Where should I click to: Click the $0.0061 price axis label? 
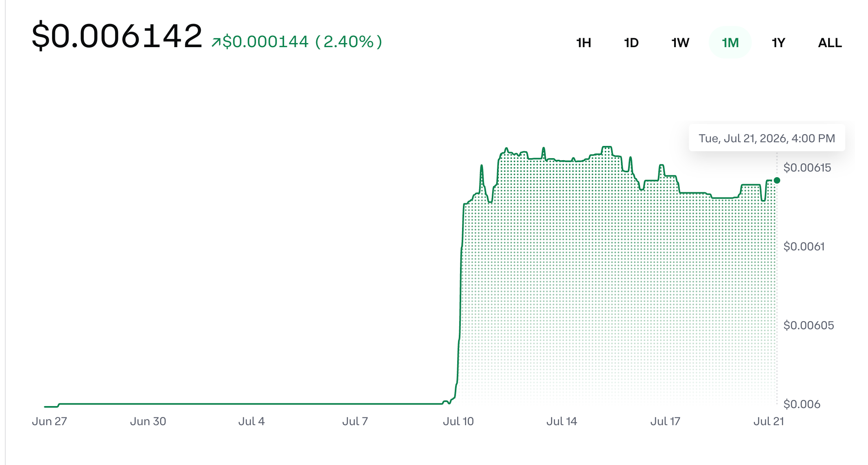coord(804,246)
